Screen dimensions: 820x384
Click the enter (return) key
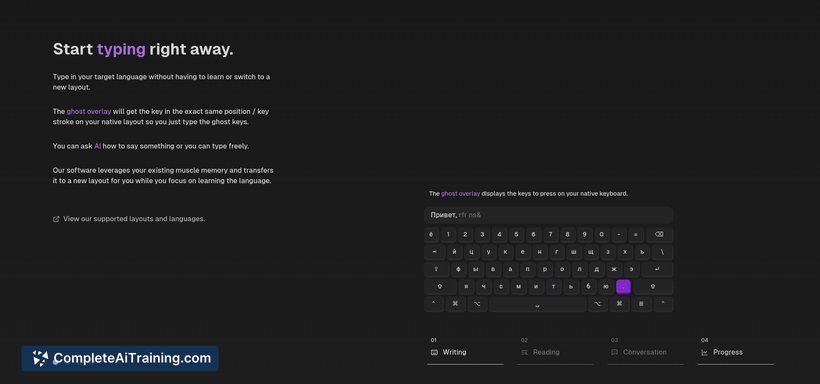[x=657, y=269]
